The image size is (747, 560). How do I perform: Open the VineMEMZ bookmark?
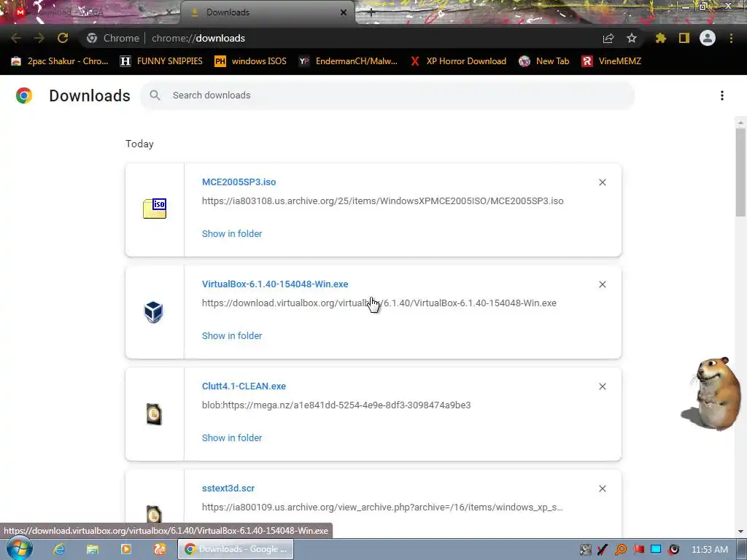coord(612,61)
